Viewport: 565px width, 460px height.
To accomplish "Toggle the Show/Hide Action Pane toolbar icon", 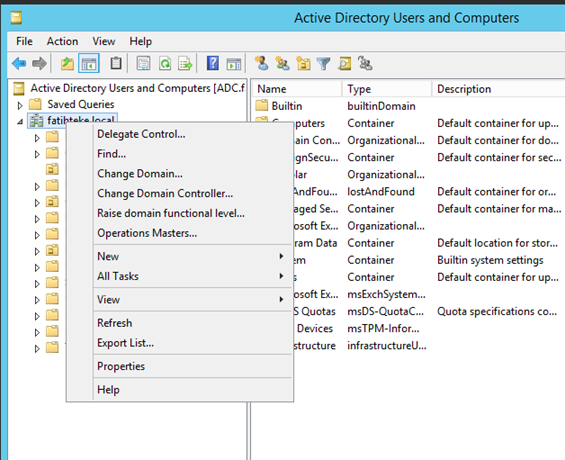I will [x=234, y=64].
